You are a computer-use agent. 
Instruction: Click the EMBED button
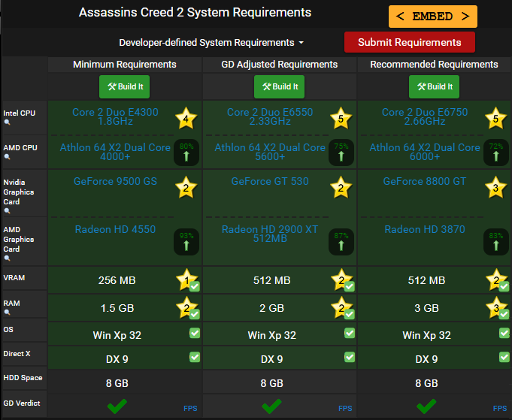tap(432, 17)
